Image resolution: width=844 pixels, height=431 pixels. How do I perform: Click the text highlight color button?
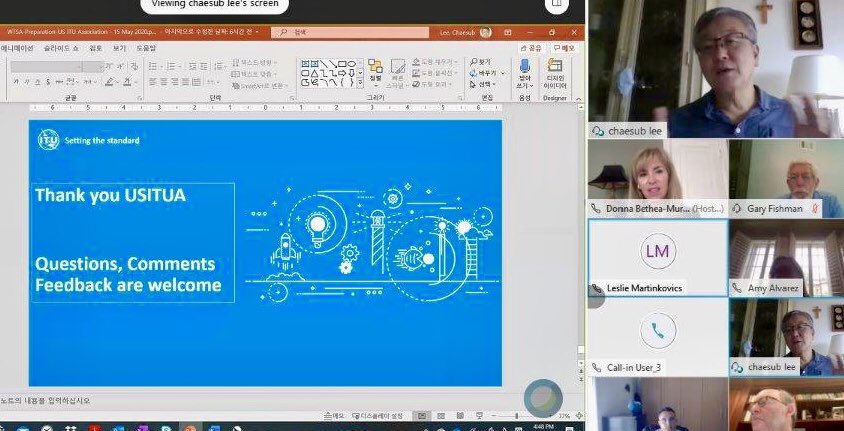[x=110, y=82]
